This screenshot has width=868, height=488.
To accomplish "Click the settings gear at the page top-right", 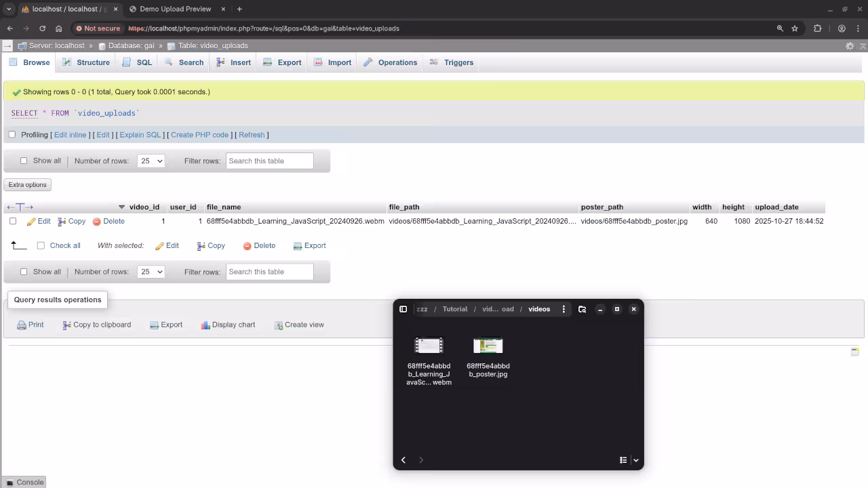I will pyautogui.click(x=850, y=45).
